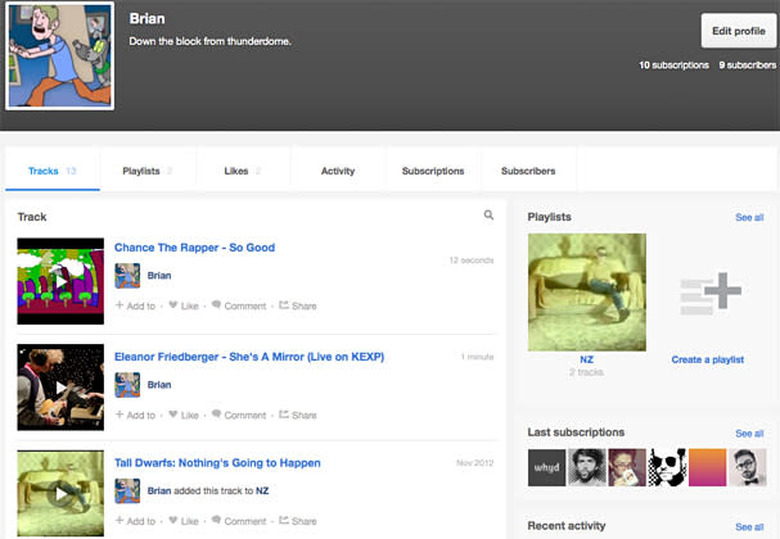
Task: Comment on the Tall Dwarfs track
Action: (x=239, y=521)
